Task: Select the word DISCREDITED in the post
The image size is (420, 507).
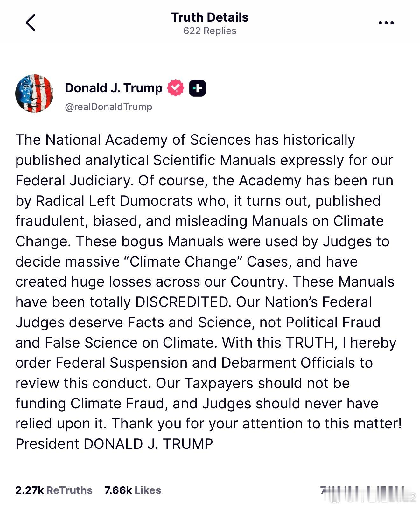Action: coord(183,302)
